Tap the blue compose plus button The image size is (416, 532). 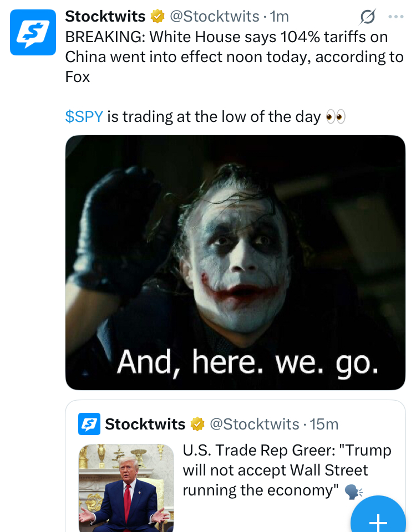point(379,520)
